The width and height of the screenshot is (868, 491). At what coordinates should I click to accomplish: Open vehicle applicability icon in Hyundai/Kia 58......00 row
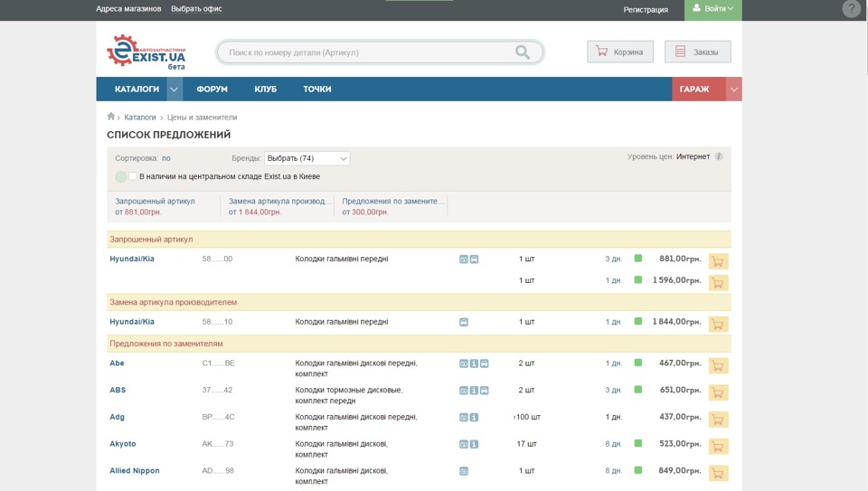point(475,259)
